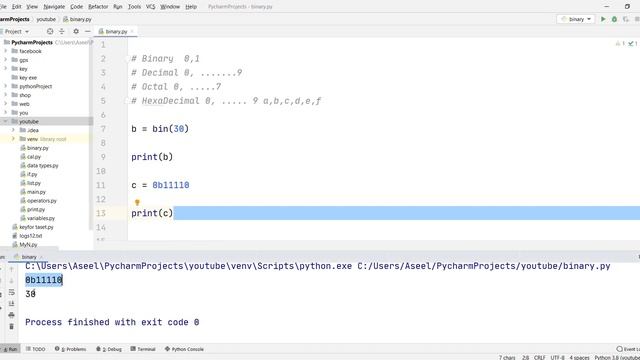Select print.py file in project tree
This screenshot has height=360, width=640.
tap(36, 209)
